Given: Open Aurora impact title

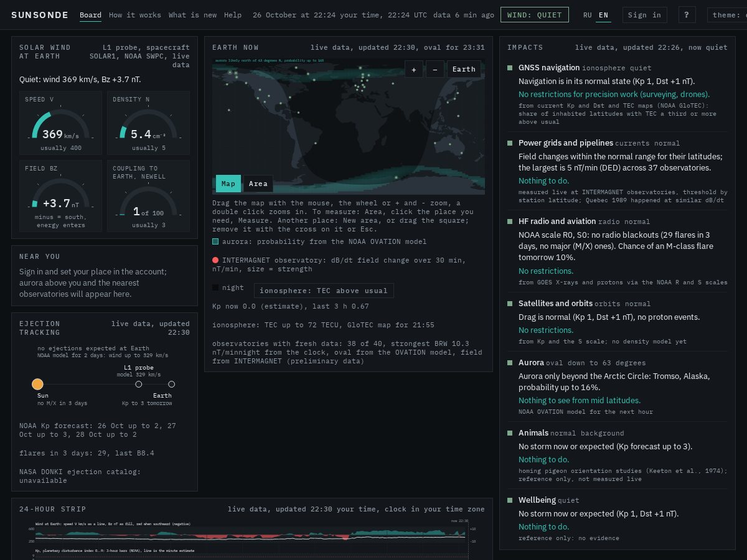Looking at the screenshot, I should pyautogui.click(x=531, y=362).
